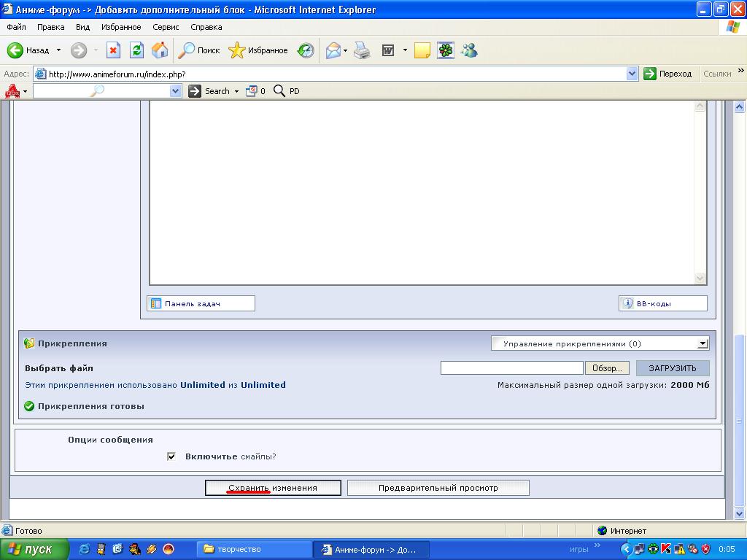Open the address bar URL dropdown

[632, 74]
